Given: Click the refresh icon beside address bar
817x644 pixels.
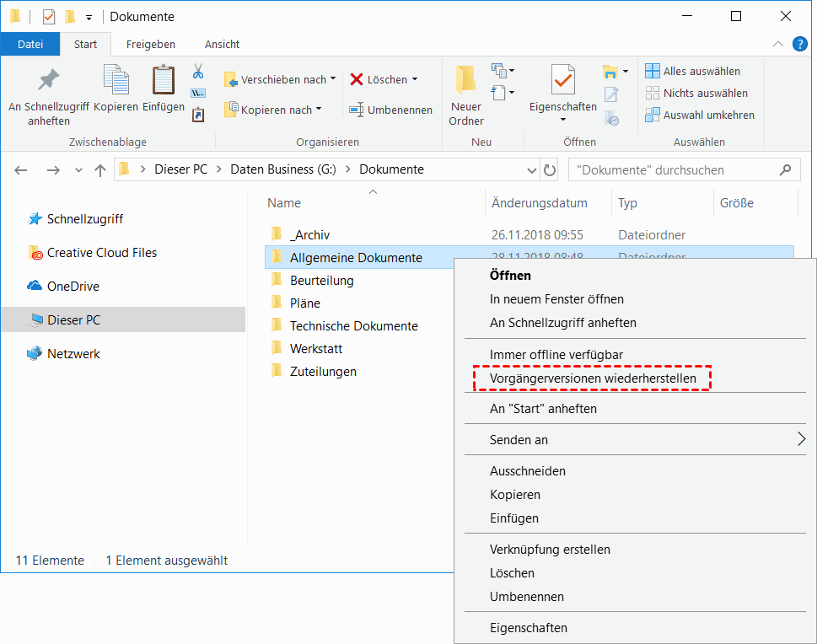Looking at the screenshot, I should pyautogui.click(x=550, y=170).
